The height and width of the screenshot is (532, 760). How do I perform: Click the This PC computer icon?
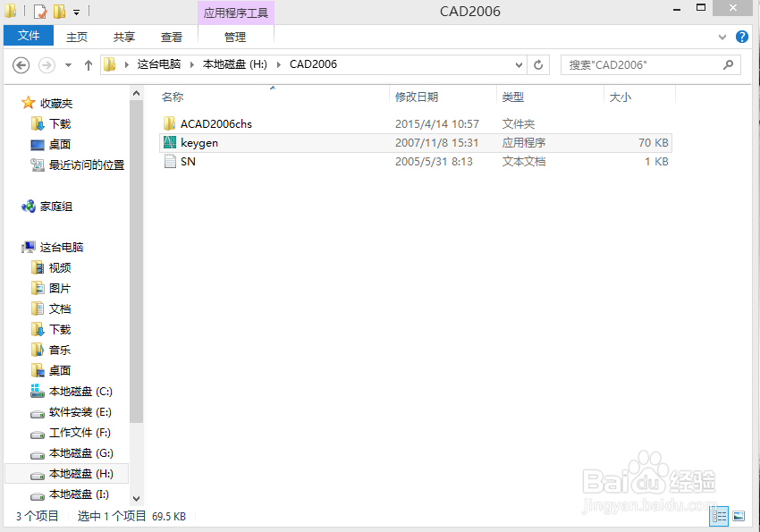(29, 247)
